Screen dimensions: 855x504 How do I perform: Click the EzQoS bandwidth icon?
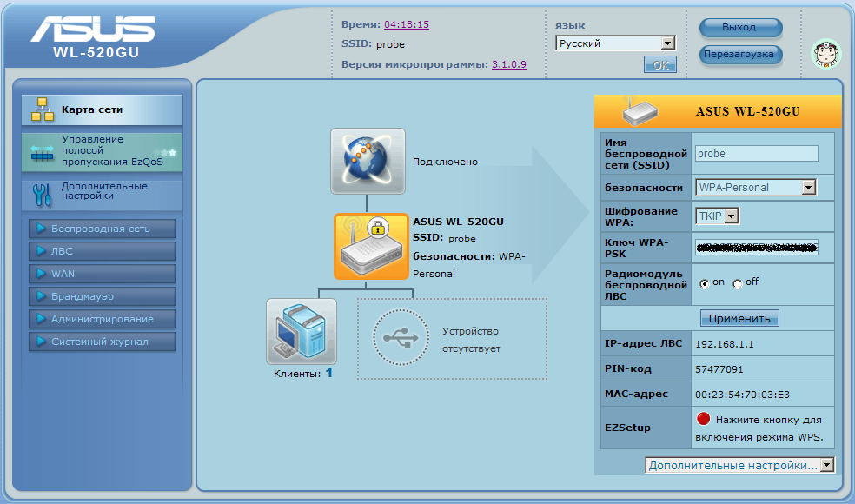tap(42, 153)
